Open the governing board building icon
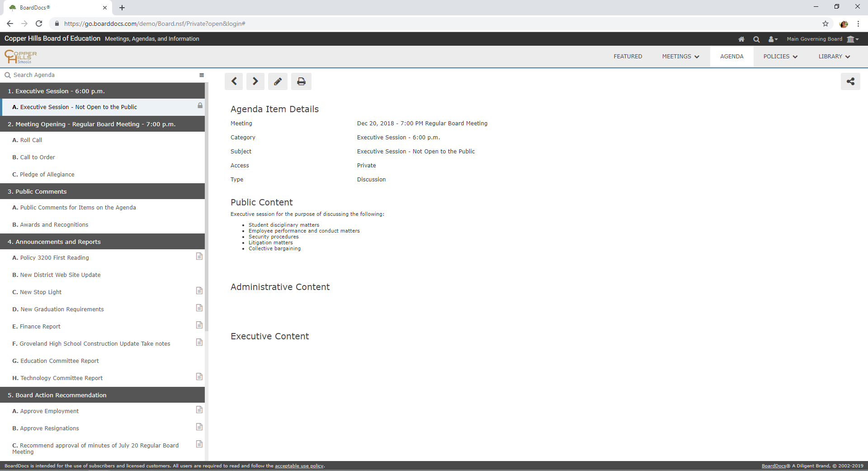 pos(852,39)
